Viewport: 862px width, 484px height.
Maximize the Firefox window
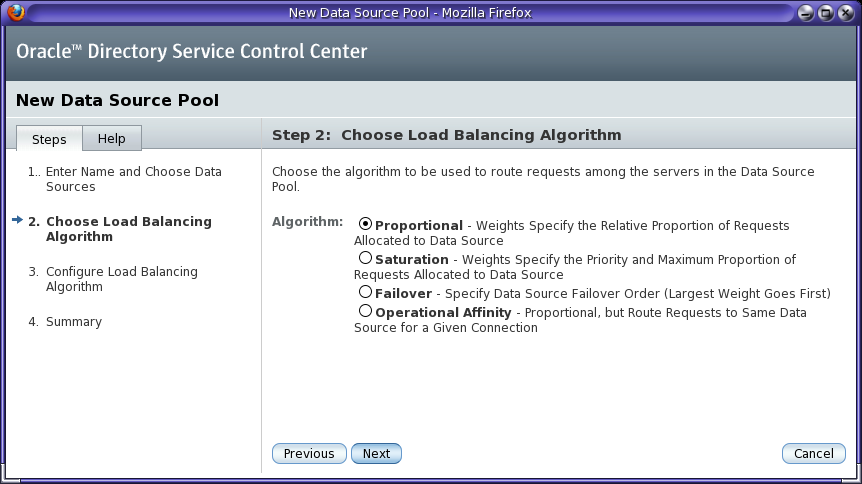[826, 13]
